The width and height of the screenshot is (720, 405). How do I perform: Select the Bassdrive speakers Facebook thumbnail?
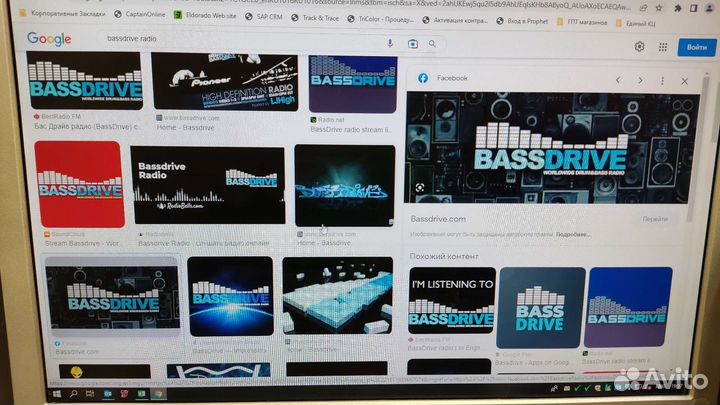(112, 297)
